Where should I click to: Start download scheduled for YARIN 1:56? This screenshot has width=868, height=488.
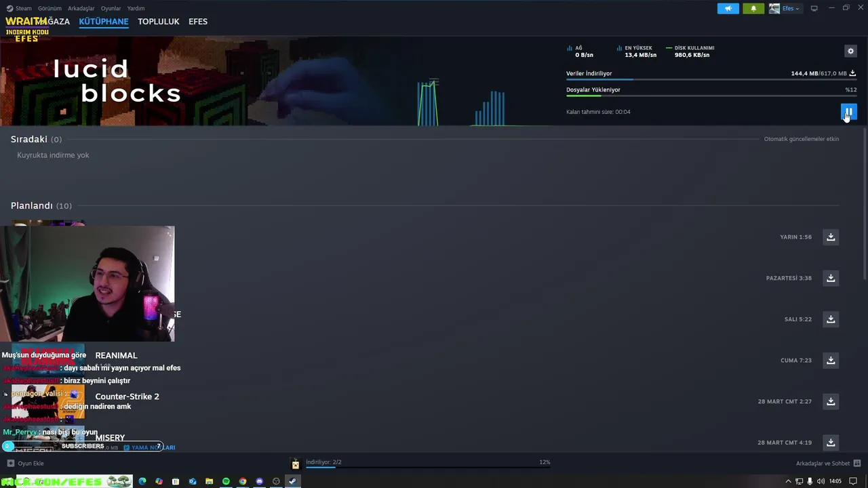tap(831, 237)
